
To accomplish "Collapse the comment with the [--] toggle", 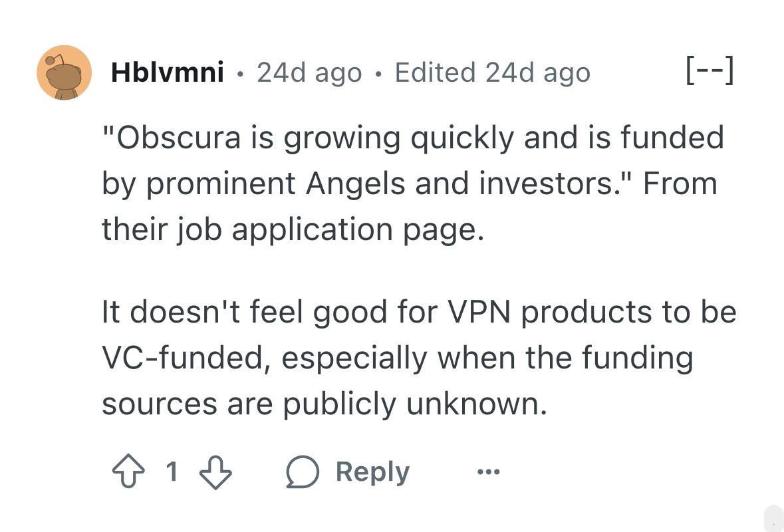I will 709,72.
